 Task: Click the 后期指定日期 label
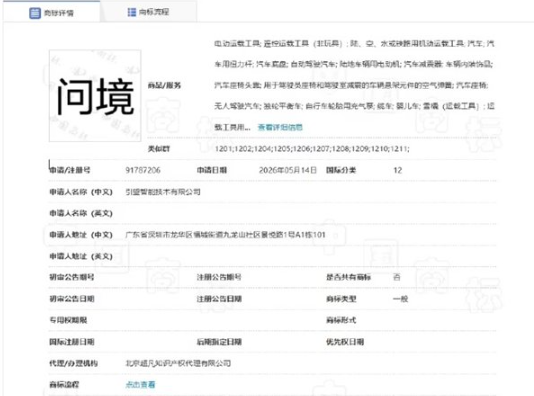click(x=219, y=342)
